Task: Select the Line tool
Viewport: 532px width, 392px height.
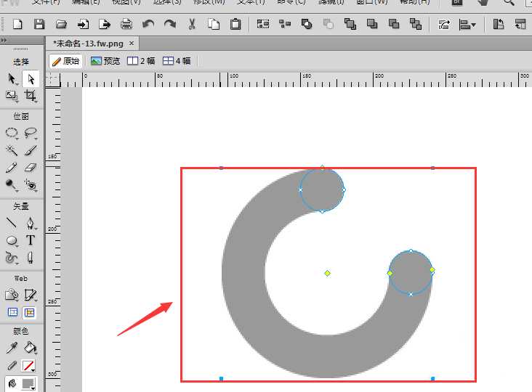Action: pyautogui.click(x=12, y=223)
